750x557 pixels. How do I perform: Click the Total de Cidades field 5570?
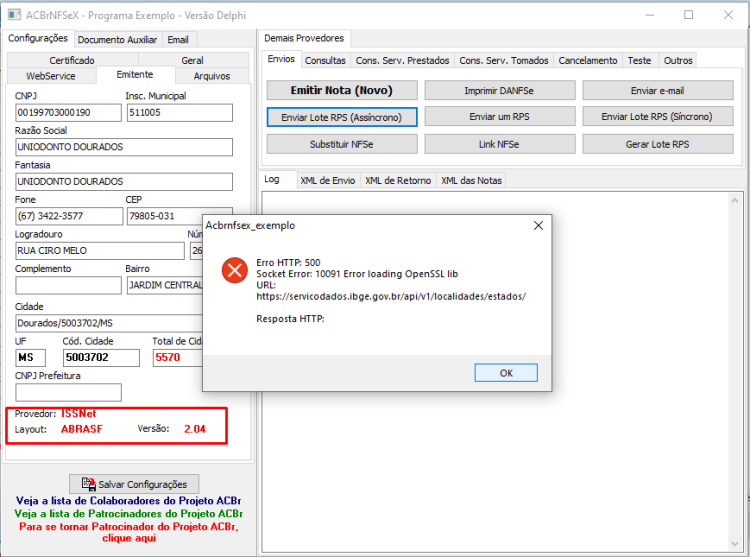(178, 358)
